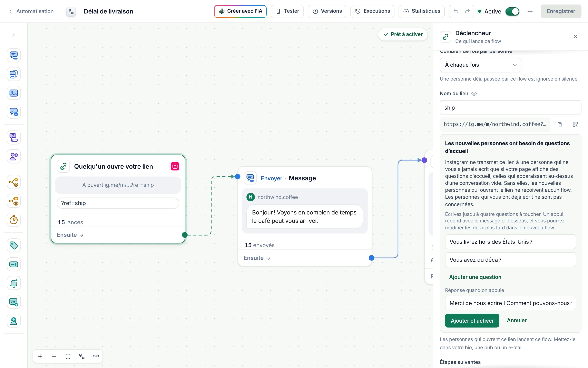Select the add contact icon in sidebar
Screen dimensions: 588x368
[x=14, y=156]
